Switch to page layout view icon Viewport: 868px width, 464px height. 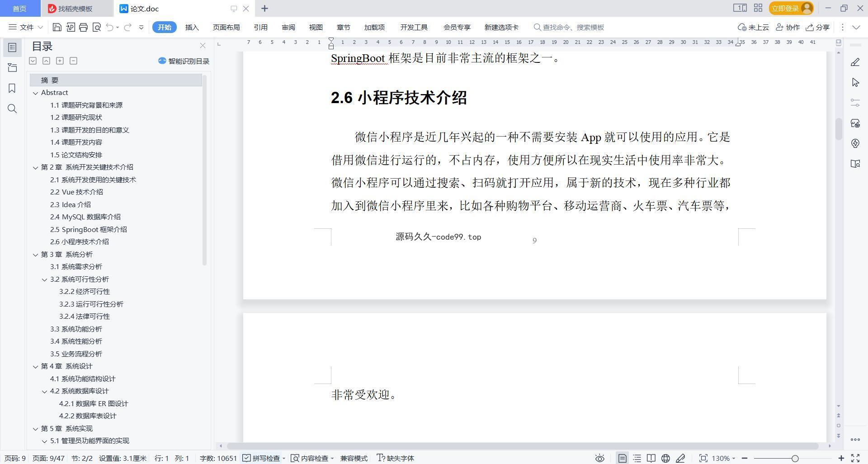[x=622, y=458]
